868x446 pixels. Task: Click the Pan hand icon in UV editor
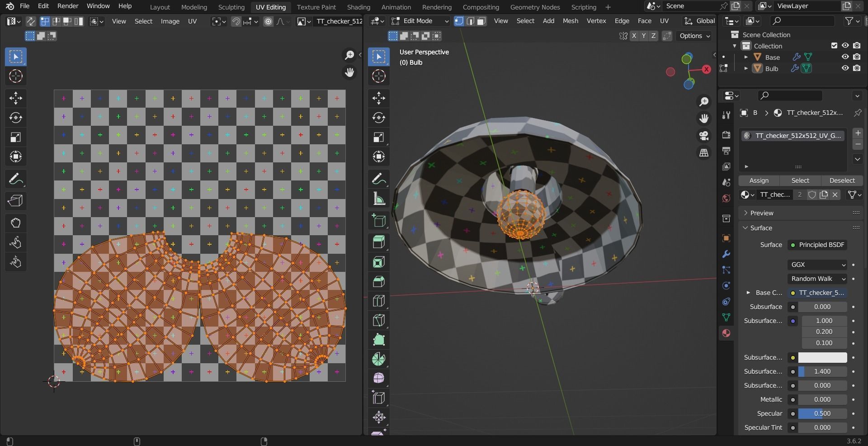[349, 72]
